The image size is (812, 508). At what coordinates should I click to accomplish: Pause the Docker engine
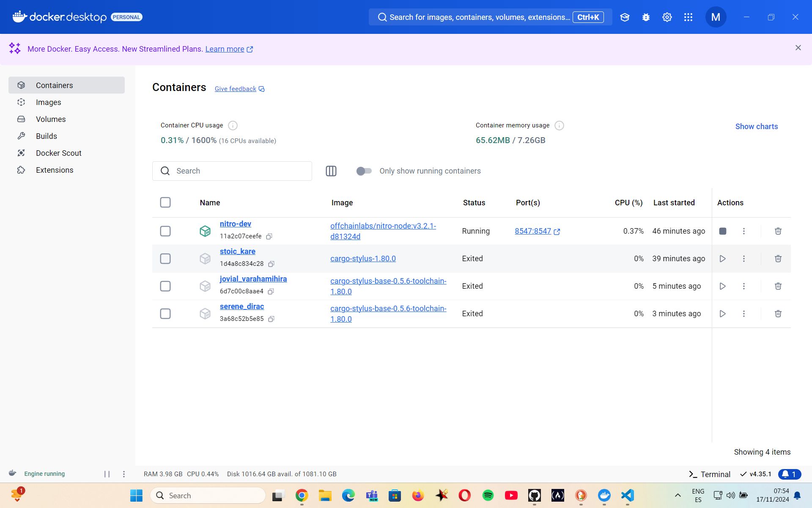(x=107, y=474)
